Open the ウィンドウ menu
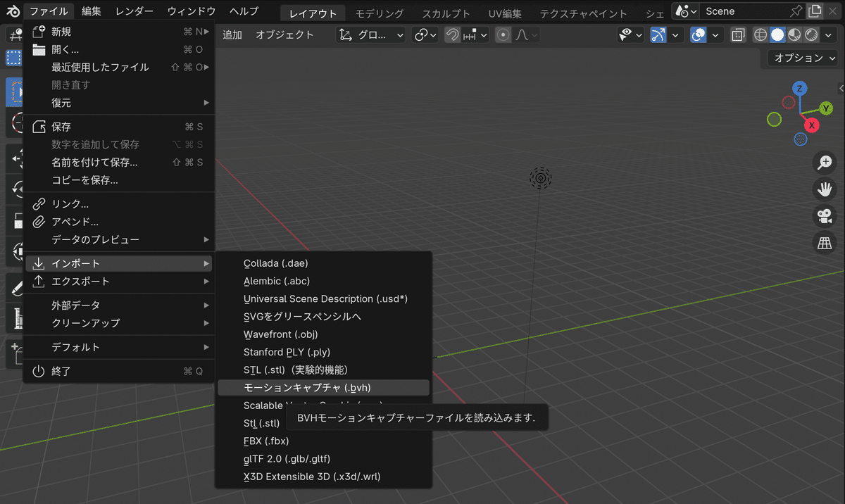This screenshot has height=504, width=845. pyautogui.click(x=192, y=11)
